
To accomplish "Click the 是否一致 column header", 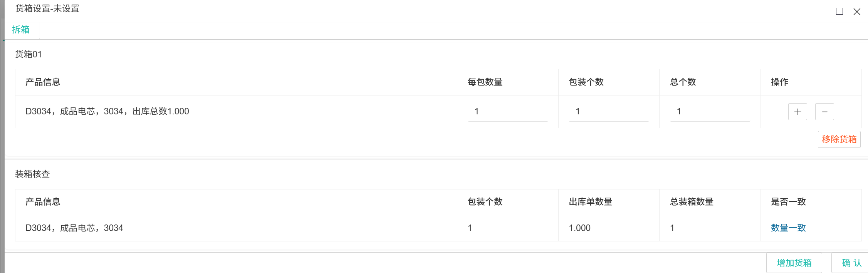I will [x=788, y=202].
